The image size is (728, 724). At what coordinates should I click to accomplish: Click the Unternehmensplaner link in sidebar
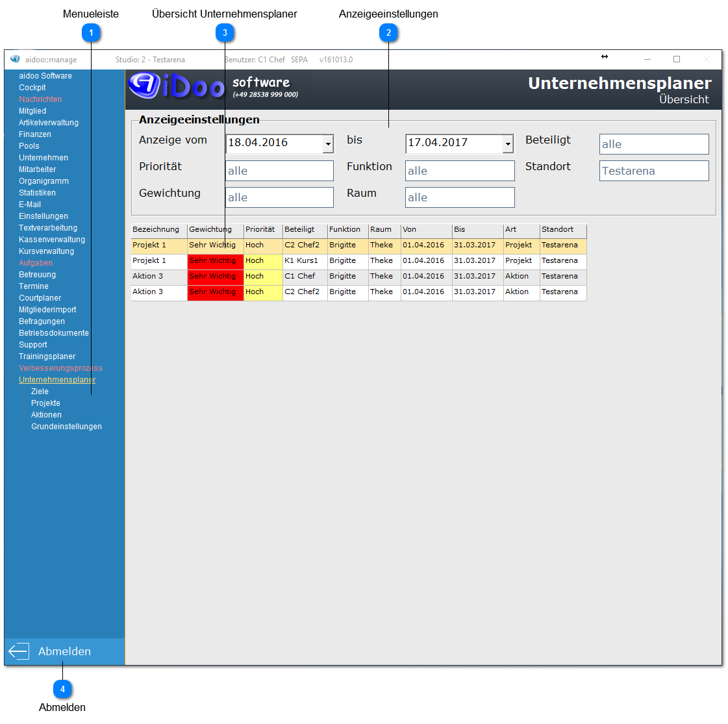57,380
